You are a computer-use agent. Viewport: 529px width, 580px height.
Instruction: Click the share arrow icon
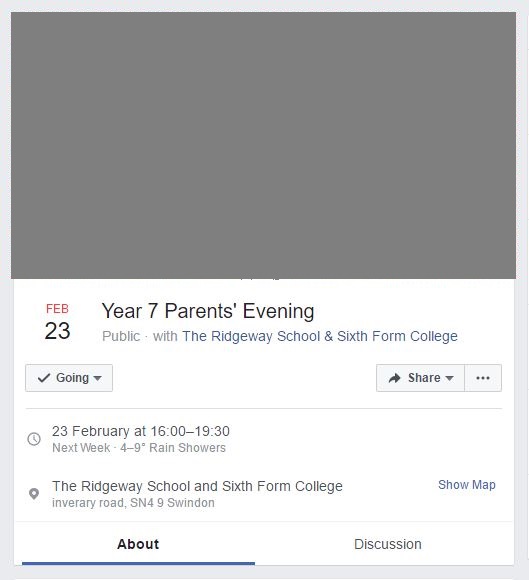pos(395,378)
